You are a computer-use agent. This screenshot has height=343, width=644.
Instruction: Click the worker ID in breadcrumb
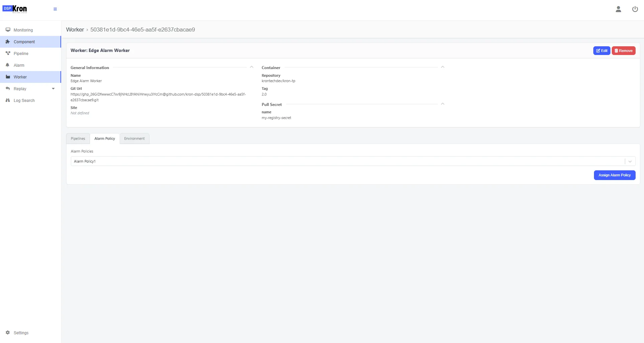pyautogui.click(x=143, y=30)
